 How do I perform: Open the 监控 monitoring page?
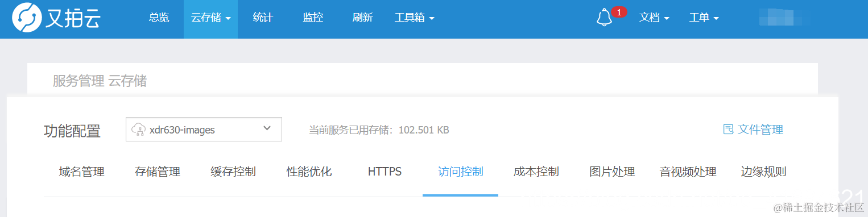click(x=313, y=18)
